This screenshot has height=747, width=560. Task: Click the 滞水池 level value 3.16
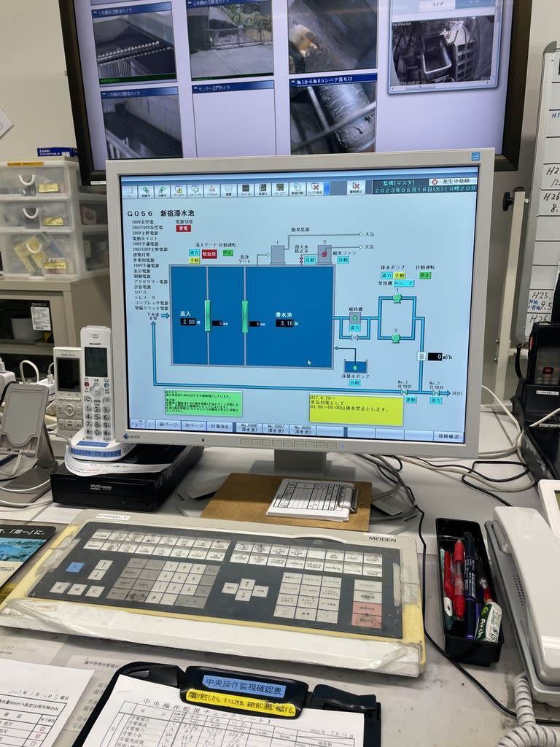(x=285, y=323)
